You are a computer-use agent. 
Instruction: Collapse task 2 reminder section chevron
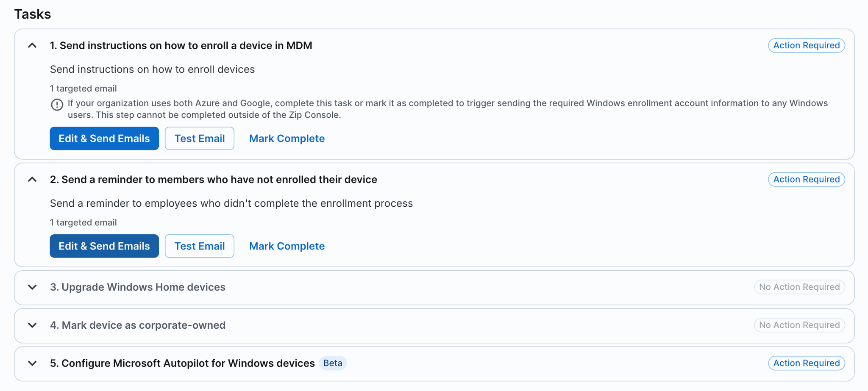(x=32, y=180)
